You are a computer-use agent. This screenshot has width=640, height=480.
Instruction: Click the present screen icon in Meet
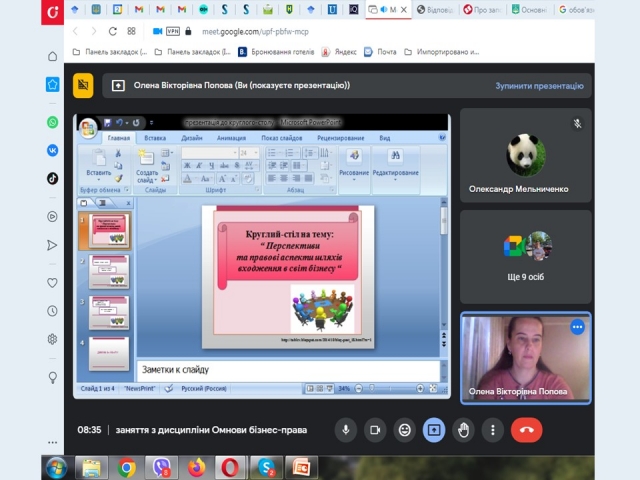click(434, 429)
